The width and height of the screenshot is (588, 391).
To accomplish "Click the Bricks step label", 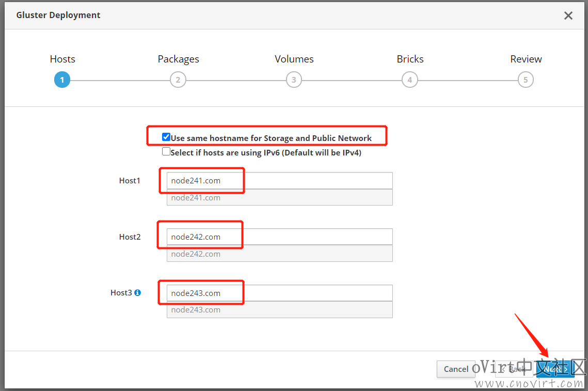I will (410, 59).
